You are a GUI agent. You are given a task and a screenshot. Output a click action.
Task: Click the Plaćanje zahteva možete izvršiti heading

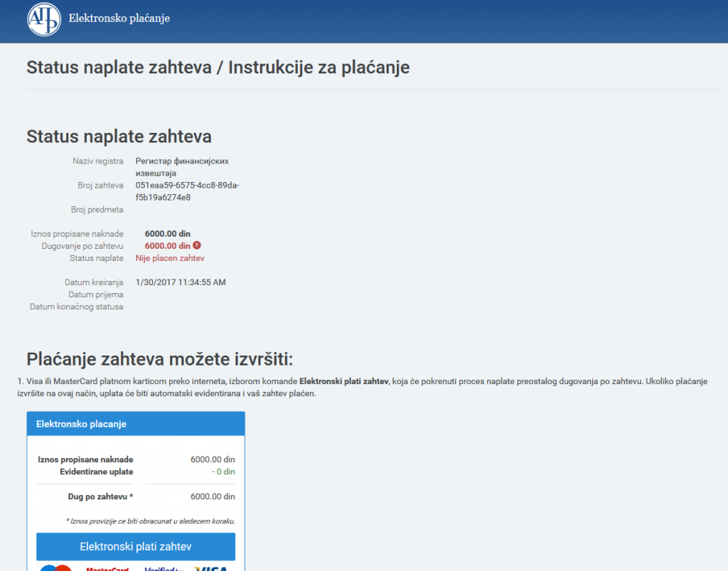(x=159, y=358)
